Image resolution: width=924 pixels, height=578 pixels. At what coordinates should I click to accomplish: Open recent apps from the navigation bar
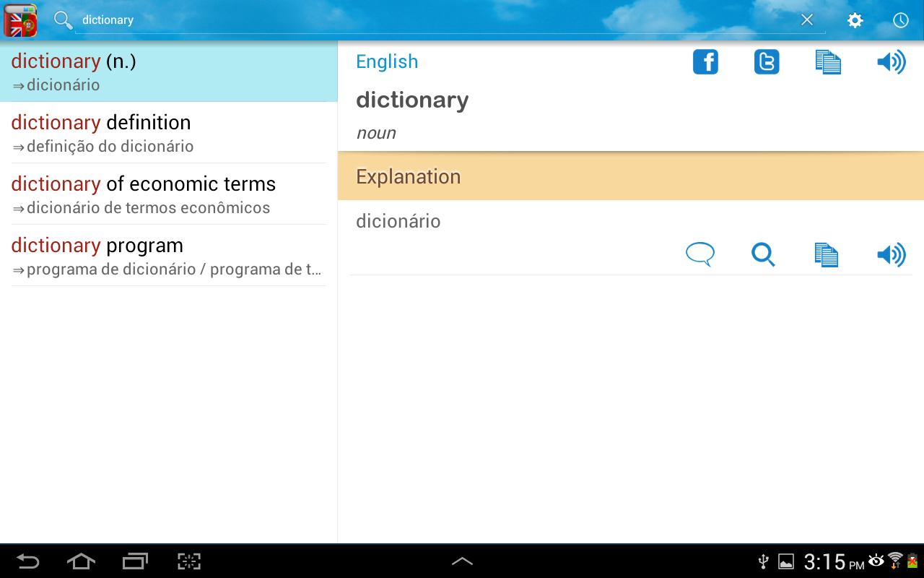pos(134,561)
